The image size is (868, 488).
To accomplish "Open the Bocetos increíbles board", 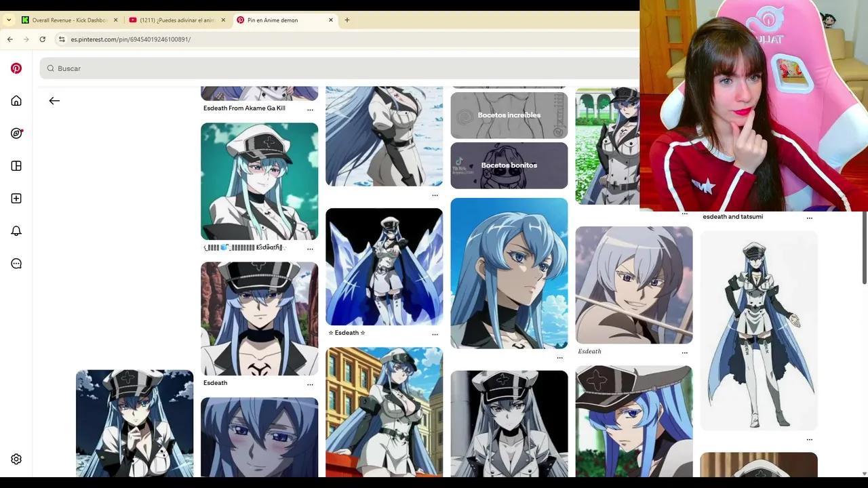I will click(509, 115).
